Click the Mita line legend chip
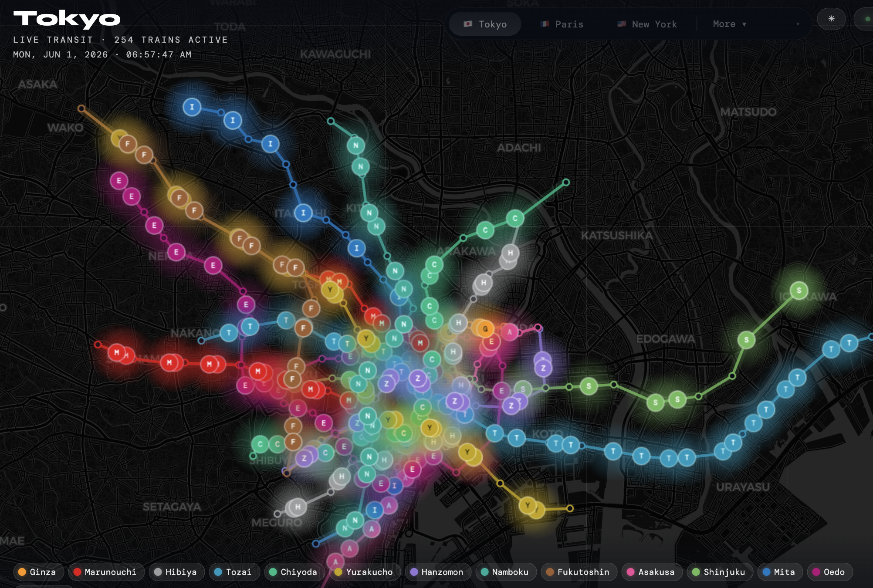 click(779, 572)
